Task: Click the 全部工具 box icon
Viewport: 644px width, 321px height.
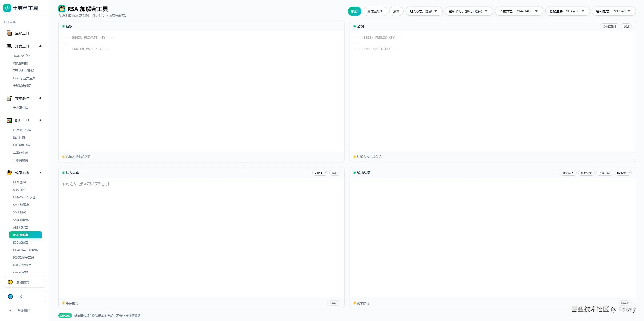Action: point(9,33)
